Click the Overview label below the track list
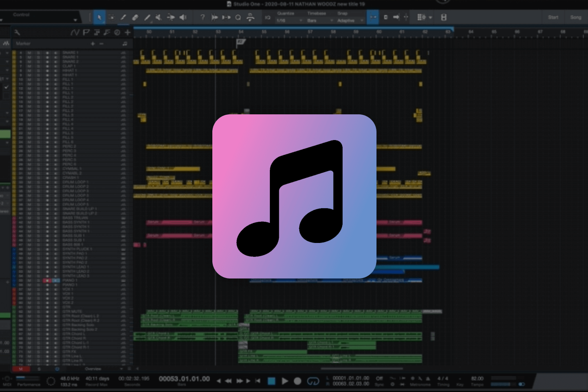The height and width of the screenshot is (392, 588). coord(93,369)
